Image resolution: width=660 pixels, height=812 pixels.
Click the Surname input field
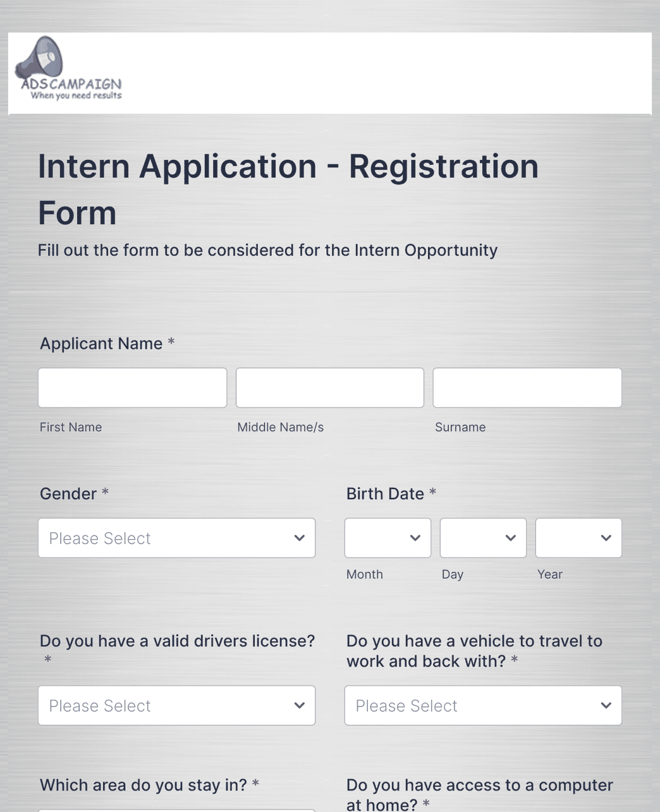point(527,387)
